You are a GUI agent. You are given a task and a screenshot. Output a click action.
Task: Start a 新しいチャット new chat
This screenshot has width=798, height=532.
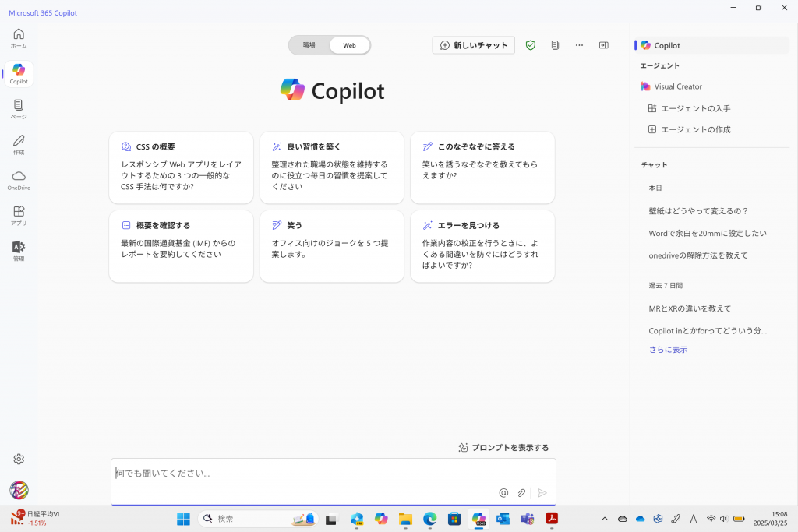coord(473,45)
